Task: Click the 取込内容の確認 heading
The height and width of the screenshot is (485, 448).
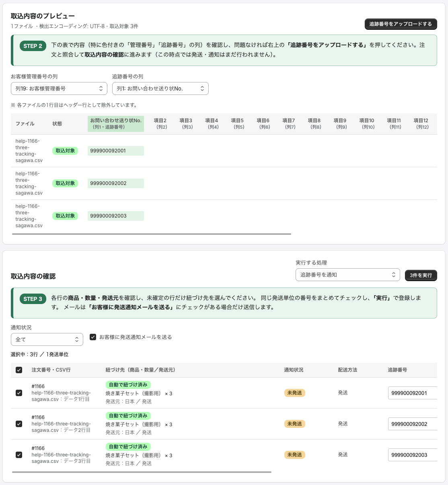Action: (33, 276)
